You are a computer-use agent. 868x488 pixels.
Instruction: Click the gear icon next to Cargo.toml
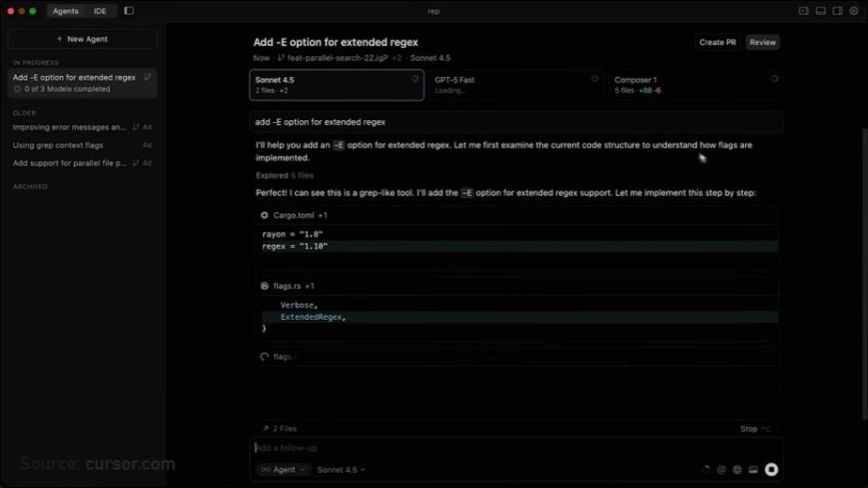[x=265, y=215]
